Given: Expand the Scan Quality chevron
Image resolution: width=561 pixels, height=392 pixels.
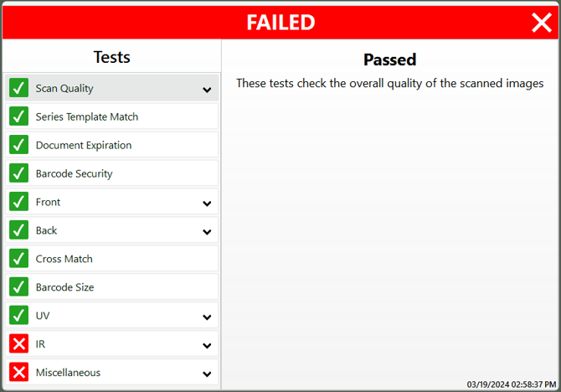Looking at the screenshot, I should click(207, 90).
